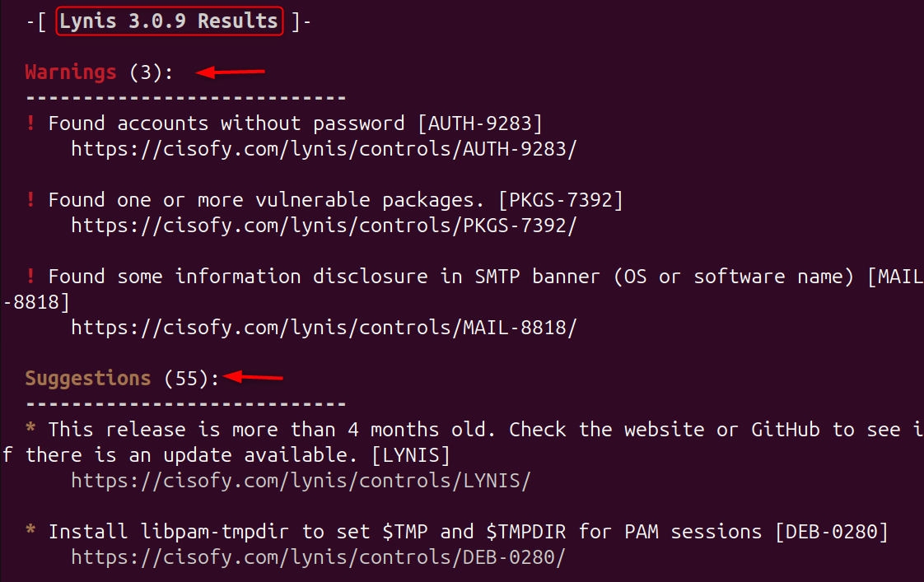This screenshot has width=924, height=582.
Task: Click the [AUTH-9283] test ID tag
Action: tap(479, 123)
